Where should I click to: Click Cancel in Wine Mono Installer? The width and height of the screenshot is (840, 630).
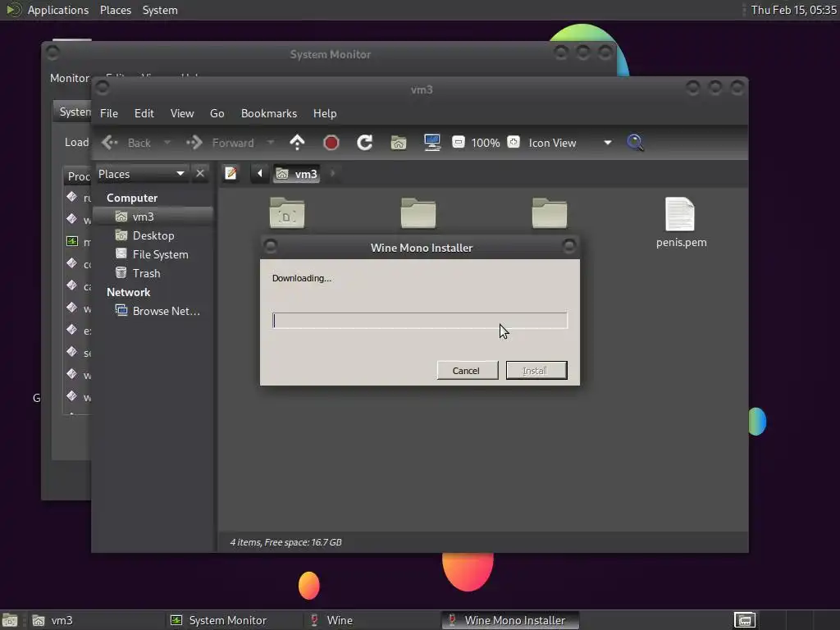[467, 371]
